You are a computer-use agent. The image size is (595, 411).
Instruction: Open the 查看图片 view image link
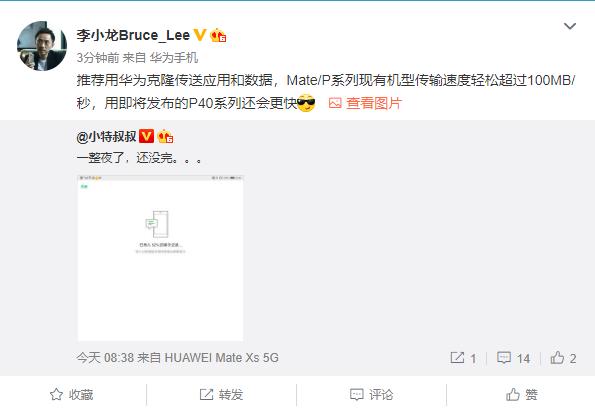tap(374, 103)
